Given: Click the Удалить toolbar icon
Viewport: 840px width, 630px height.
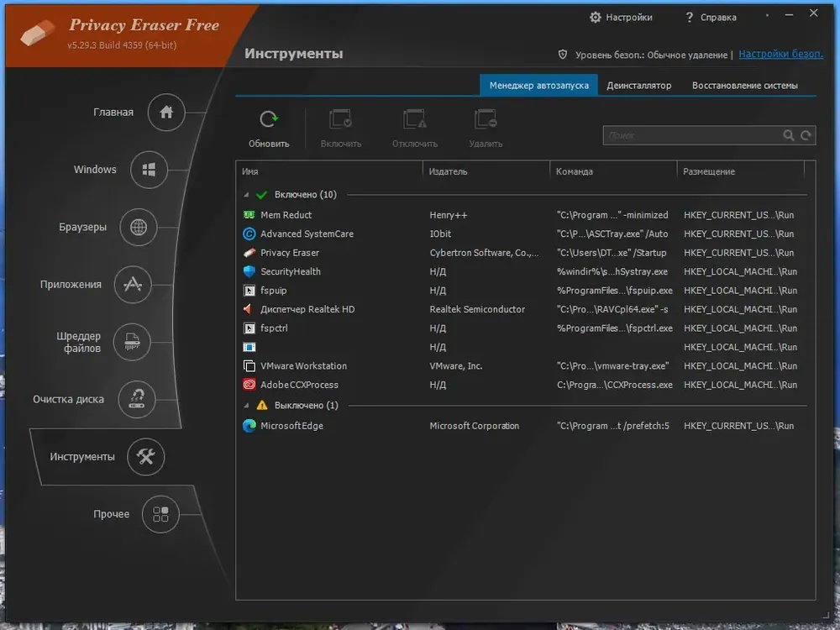Looking at the screenshot, I should coord(486,119).
